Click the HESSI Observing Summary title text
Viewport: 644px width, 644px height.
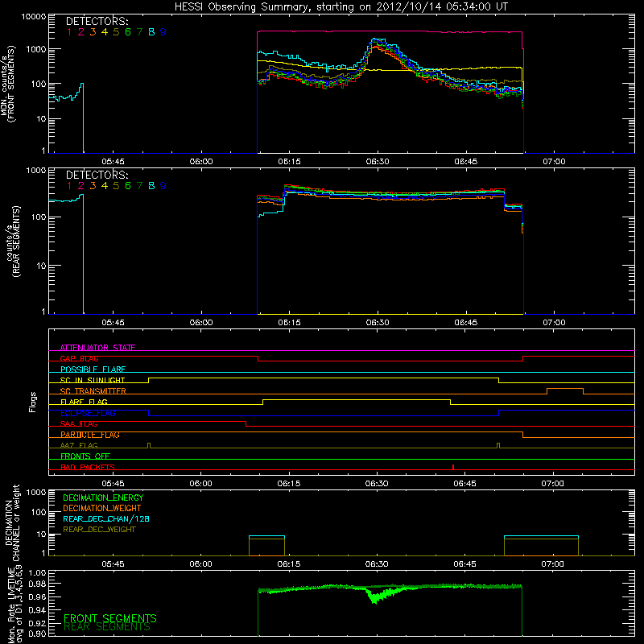click(341, 7)
